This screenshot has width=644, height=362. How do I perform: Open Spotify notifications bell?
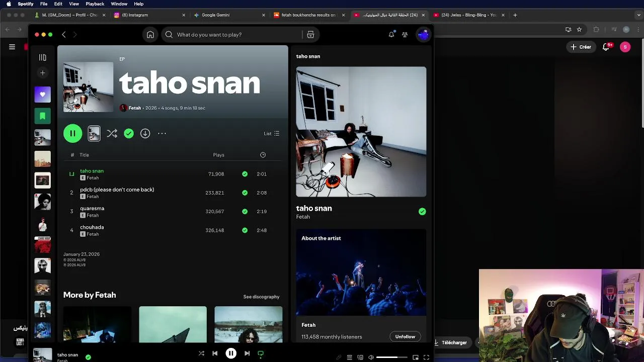point(391,35)
